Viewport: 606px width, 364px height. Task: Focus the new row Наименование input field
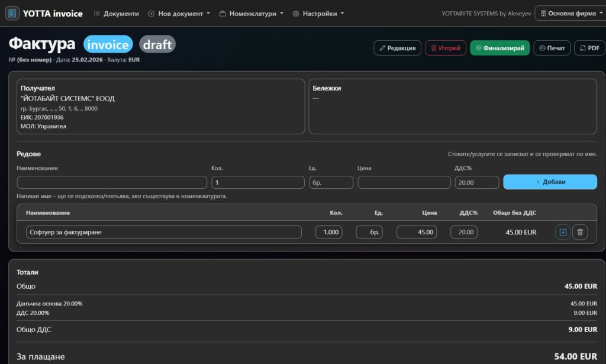coord(112,182)
